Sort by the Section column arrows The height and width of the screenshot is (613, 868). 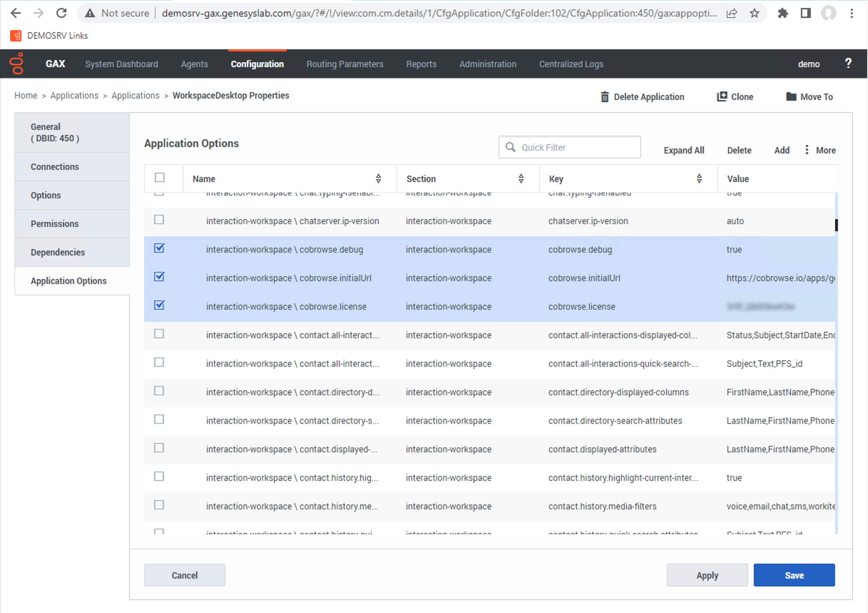[x=521, y=178]
